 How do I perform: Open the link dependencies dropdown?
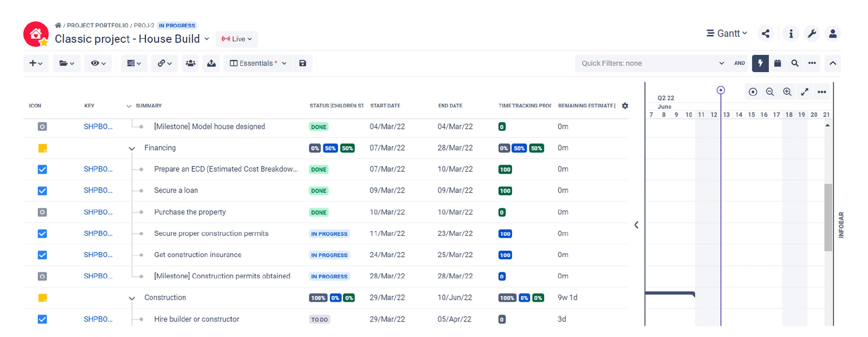[165, 63]
